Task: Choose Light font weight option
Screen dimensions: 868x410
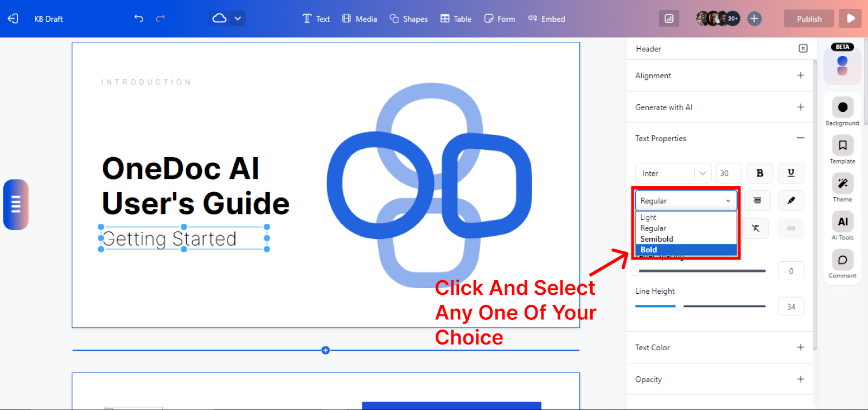Action: [x=686, y=217]
